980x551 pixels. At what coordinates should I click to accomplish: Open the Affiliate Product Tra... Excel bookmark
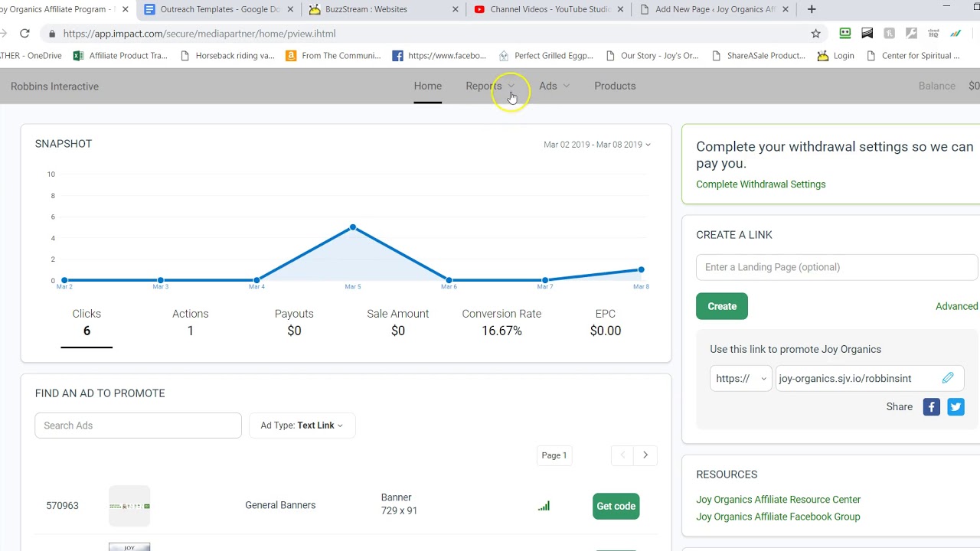(x=120, y=55)
